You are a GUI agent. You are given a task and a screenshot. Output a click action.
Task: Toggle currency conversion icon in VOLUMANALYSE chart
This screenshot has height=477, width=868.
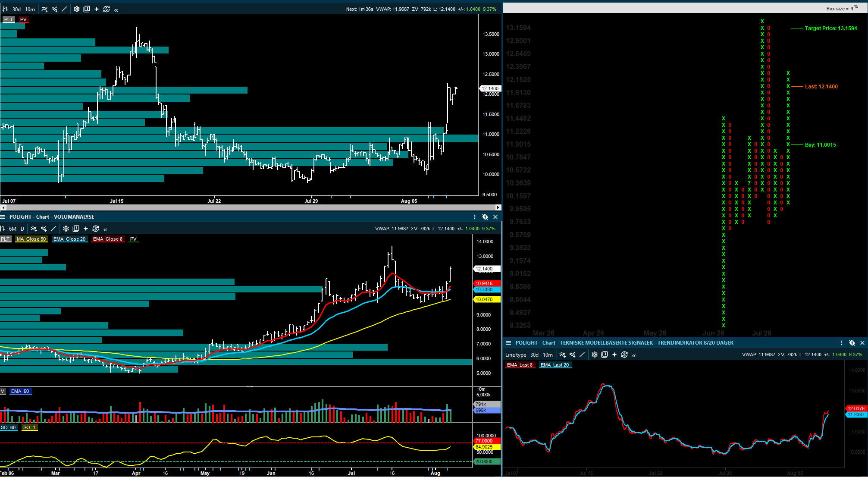pos(96,229)
